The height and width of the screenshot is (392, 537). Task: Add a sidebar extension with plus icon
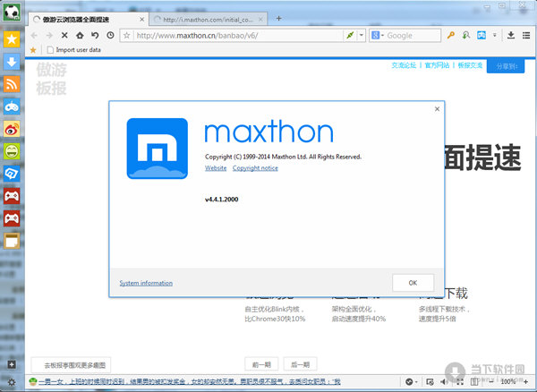tap(12, 364)
